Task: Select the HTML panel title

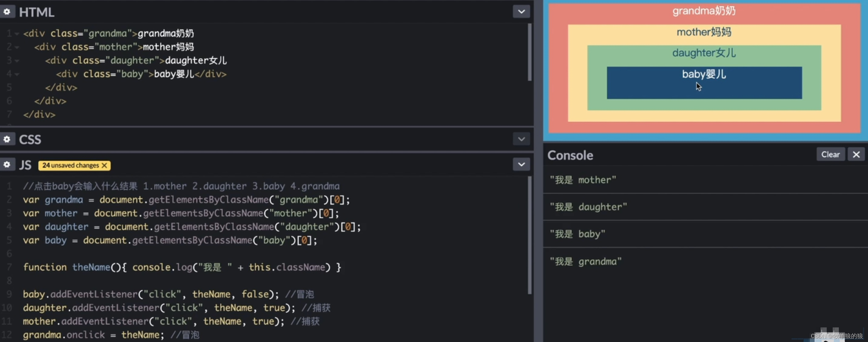Action: (x=36, y=12)
